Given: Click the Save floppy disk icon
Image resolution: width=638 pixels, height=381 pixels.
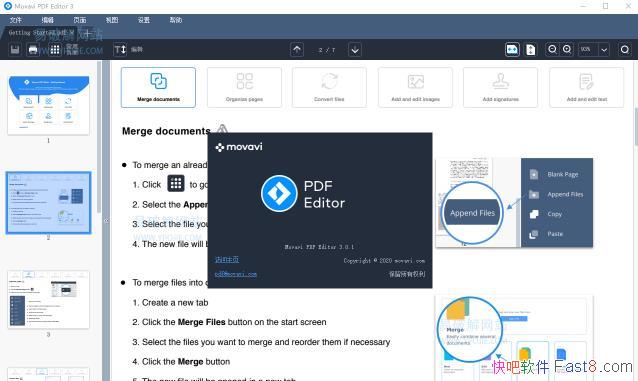Looking at the screenshot, I should tap(15, 50).
